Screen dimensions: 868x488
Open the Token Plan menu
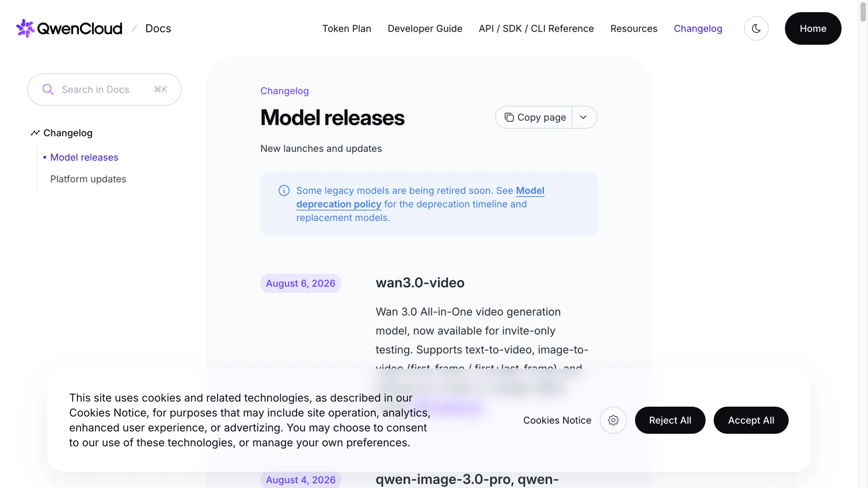(x=347, y=28)
